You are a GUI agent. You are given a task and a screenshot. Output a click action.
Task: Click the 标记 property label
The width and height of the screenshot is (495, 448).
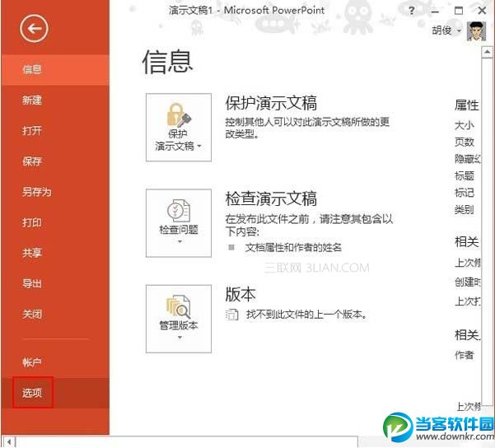tap(464, 193)
